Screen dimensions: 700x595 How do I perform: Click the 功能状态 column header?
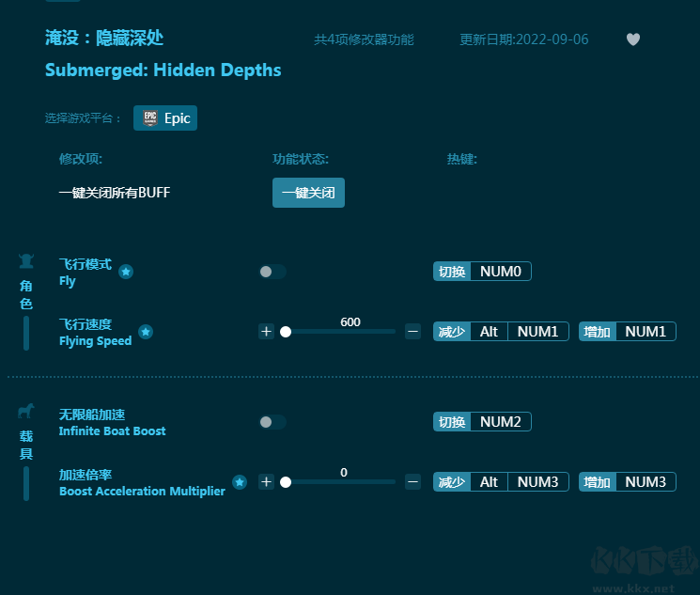(x=301, y=159)
